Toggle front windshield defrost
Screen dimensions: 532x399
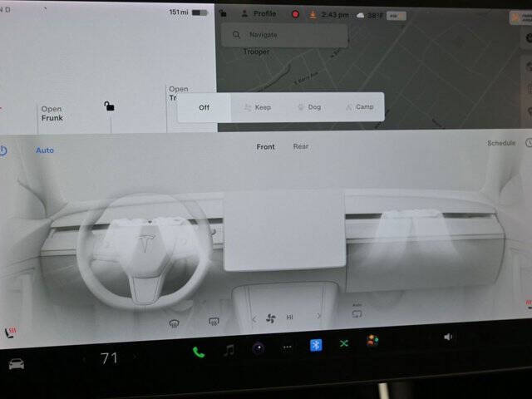click(x=174, y=323)
